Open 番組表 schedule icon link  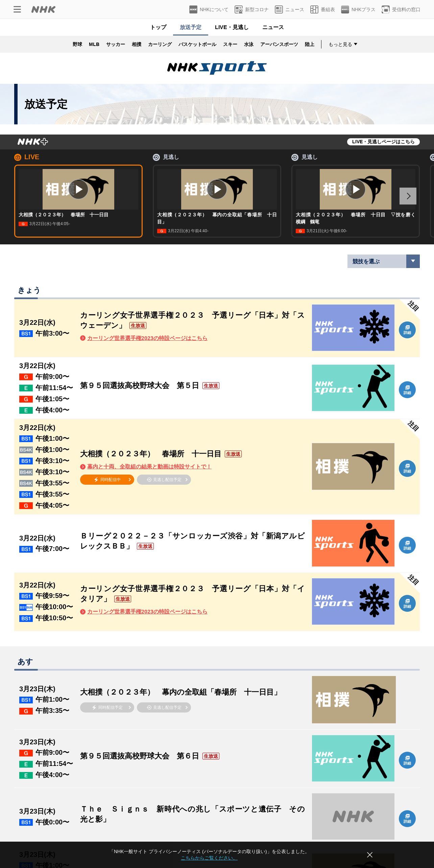(x=322, y=9)
